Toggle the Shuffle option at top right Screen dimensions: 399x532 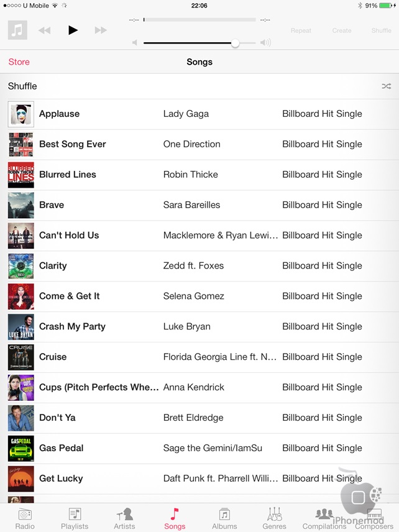[x=382, y=30]
